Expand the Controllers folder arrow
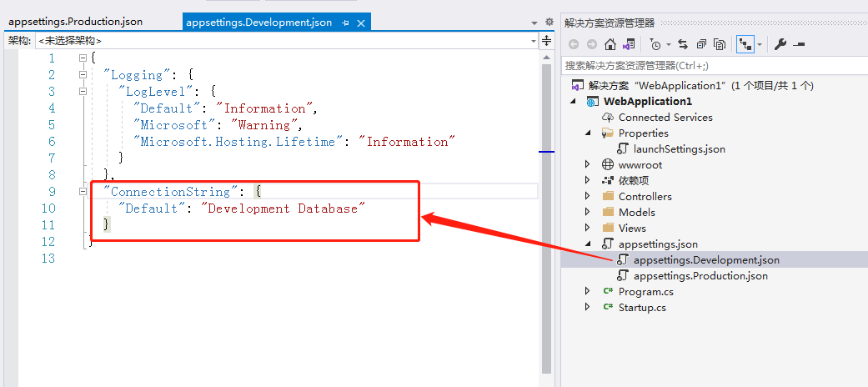The width and height of the screenshot is (868, 387). [588, 197]
